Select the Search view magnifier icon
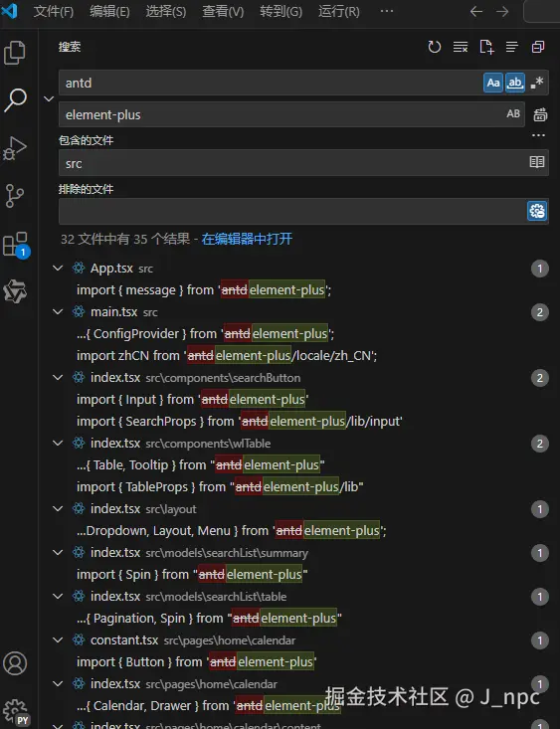560x729 pixels. pyautogui.click(x=15, y=100)
